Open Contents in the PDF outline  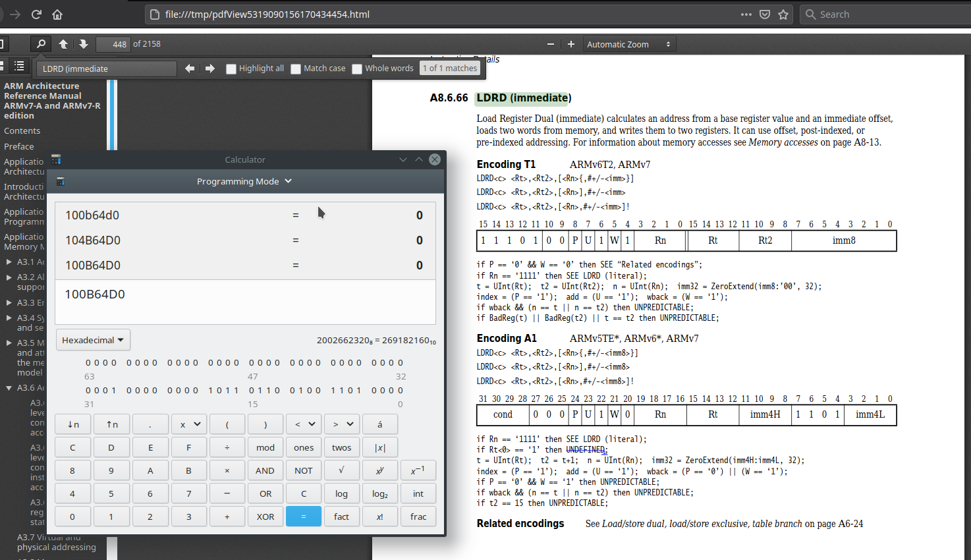(x=22, y=130)
